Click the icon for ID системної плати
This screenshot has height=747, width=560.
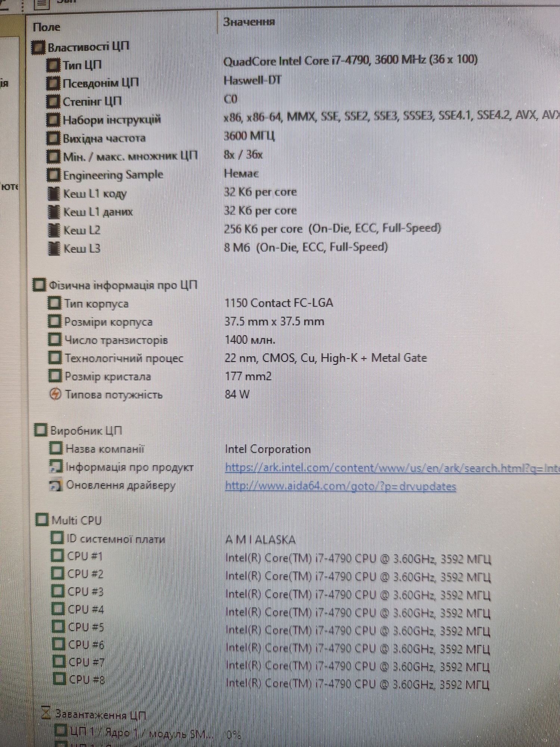[x=57, y=538]
